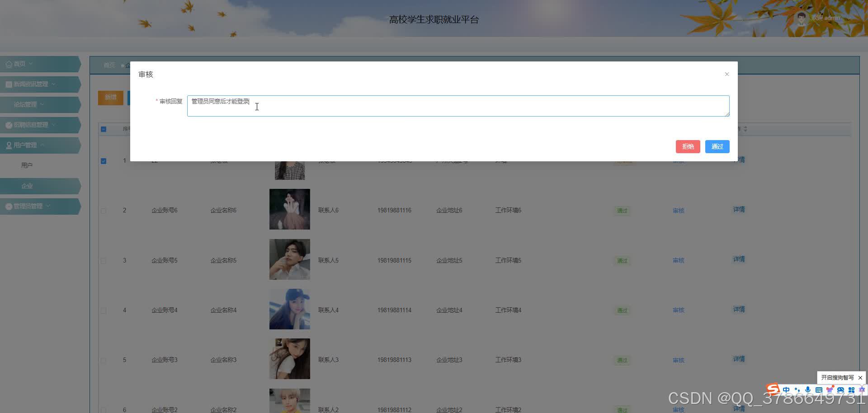Check the row 3 checkbox for 企业账号5

[x=104, y=261]
